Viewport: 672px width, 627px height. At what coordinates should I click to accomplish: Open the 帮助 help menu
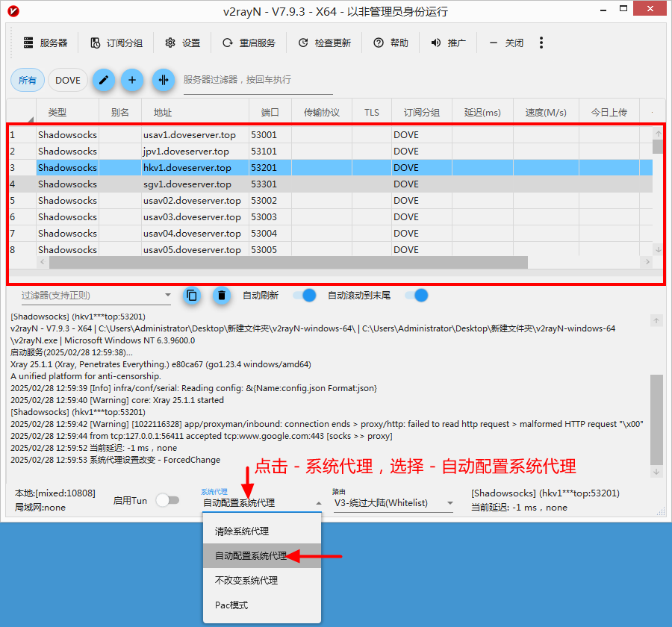pyautogui.click(x=391, y=43)
